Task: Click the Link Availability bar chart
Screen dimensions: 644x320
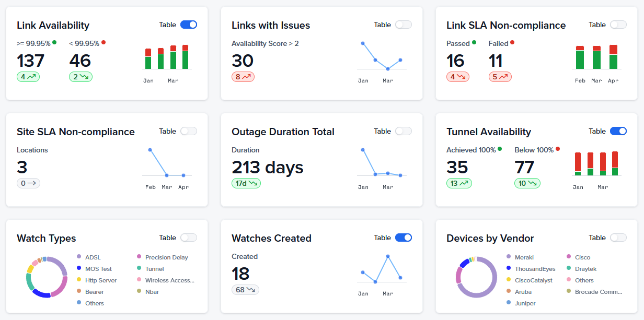Action: pyautogui.click(x=167, y=57)
